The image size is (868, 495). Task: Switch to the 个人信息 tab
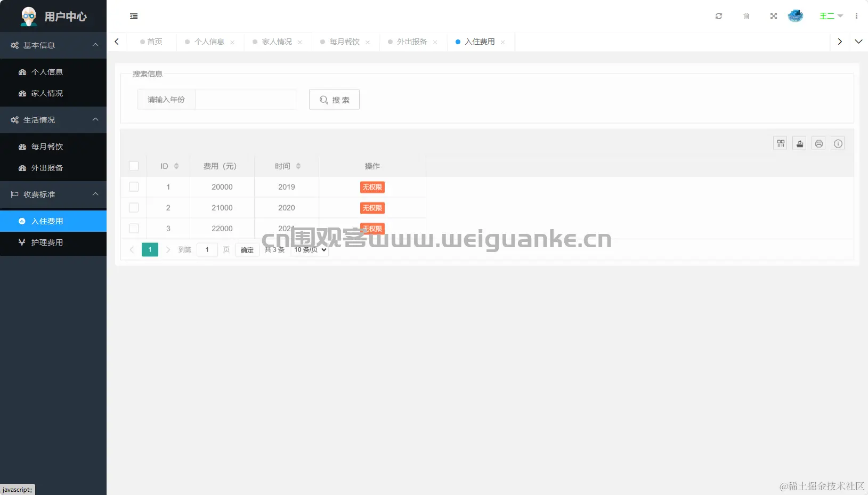209,42
